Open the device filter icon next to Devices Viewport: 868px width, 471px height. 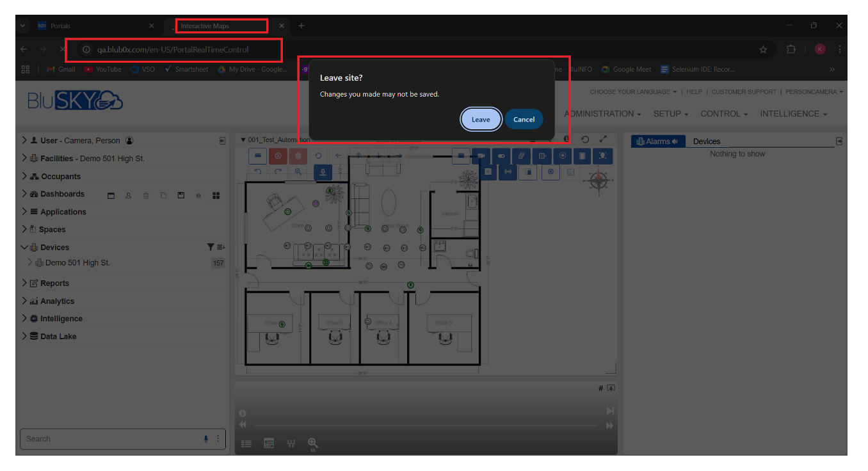point(209,246)
